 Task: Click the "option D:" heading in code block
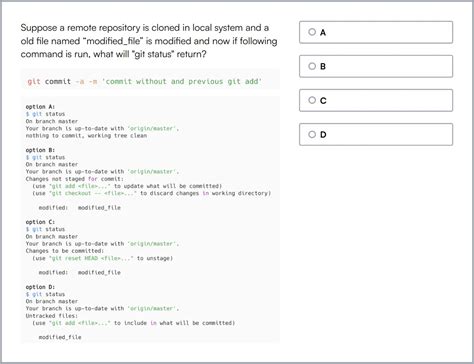40,287
